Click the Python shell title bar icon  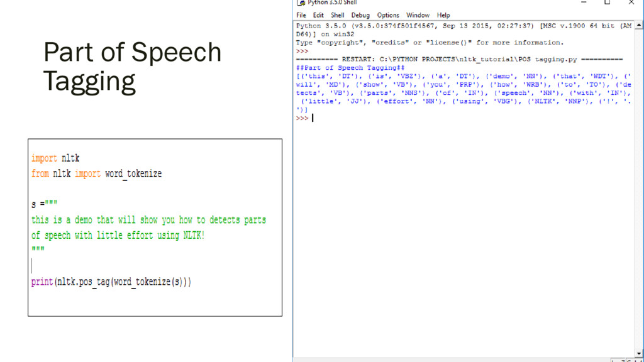click(301, 3)
